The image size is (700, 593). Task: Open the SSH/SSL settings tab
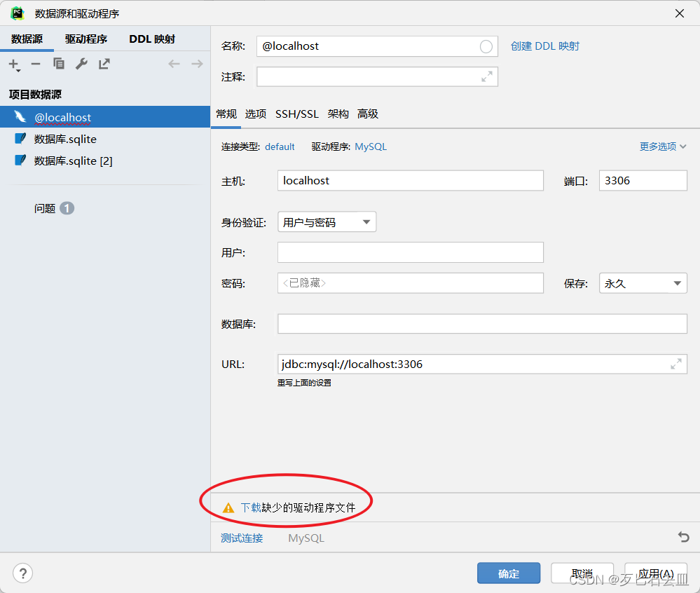pyautogui.click(x=297, y=114)
